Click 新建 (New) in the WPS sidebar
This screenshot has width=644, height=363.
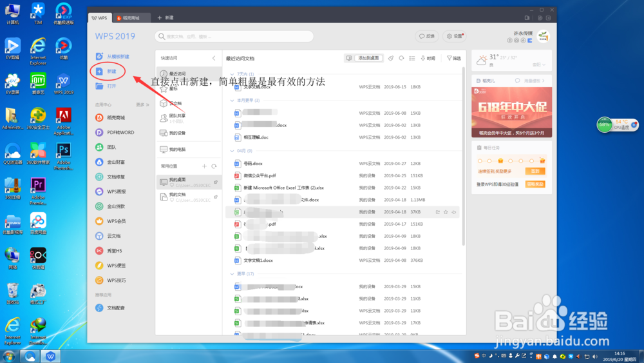106,72
